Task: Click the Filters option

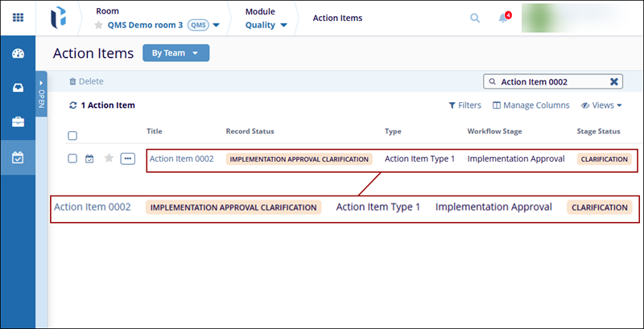Action: pyautogui.click(x=464, y=105)
